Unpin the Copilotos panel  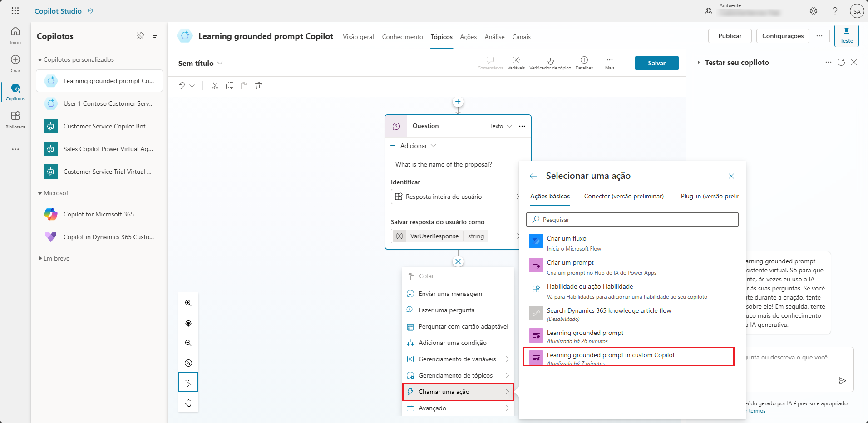pos(140,36)
